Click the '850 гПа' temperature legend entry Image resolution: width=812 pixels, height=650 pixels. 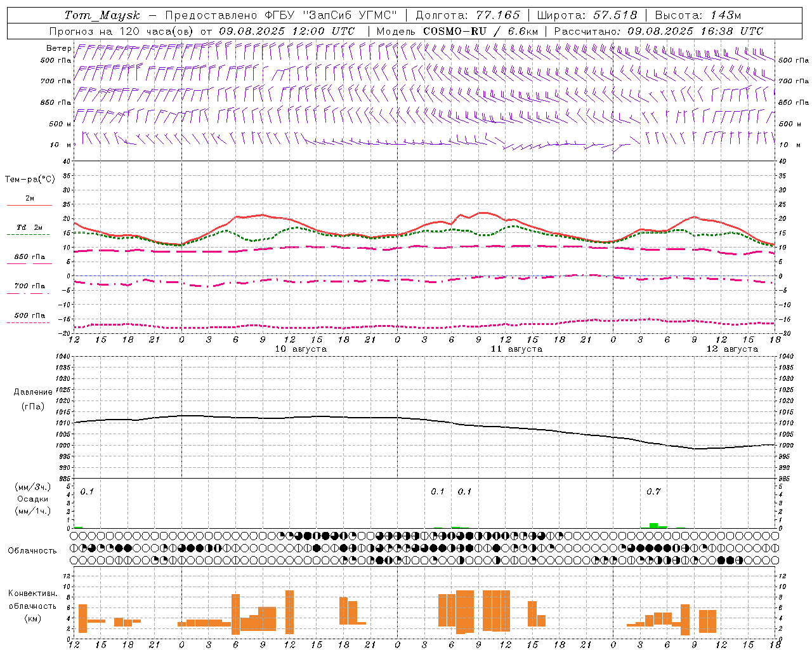[x=29, y=259]
